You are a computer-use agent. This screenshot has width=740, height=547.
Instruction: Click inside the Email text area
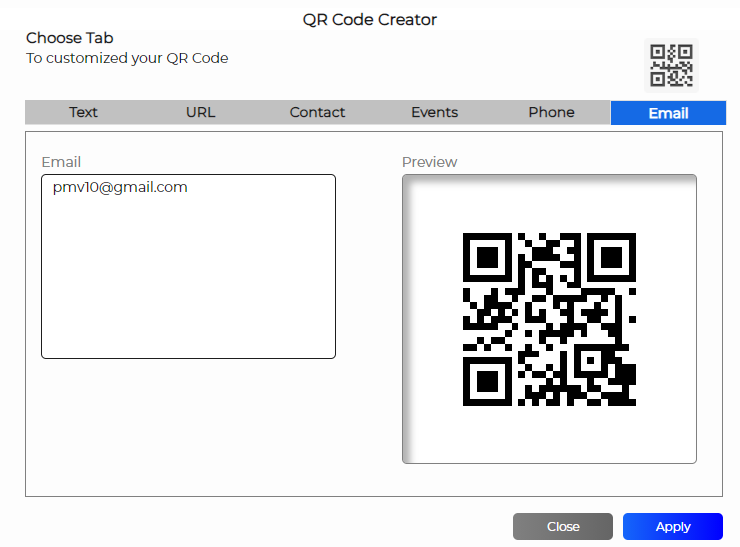point(188,267)
